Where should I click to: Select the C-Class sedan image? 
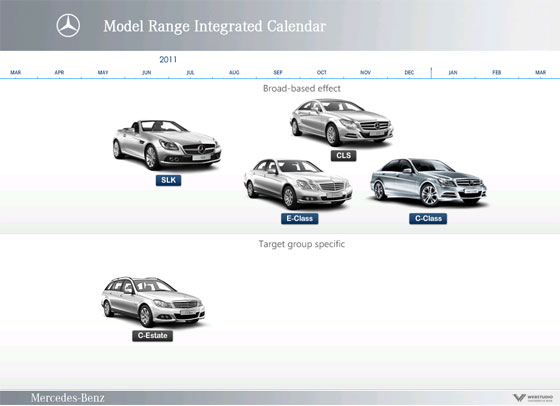[428, 182]
